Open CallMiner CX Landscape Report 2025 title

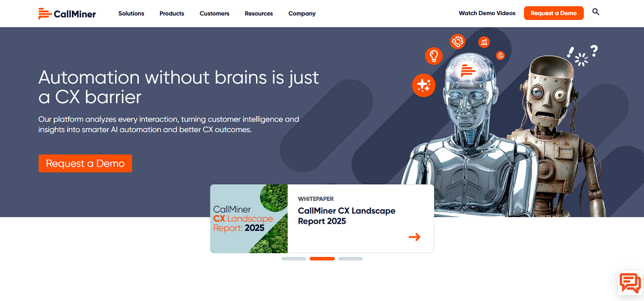347,216
